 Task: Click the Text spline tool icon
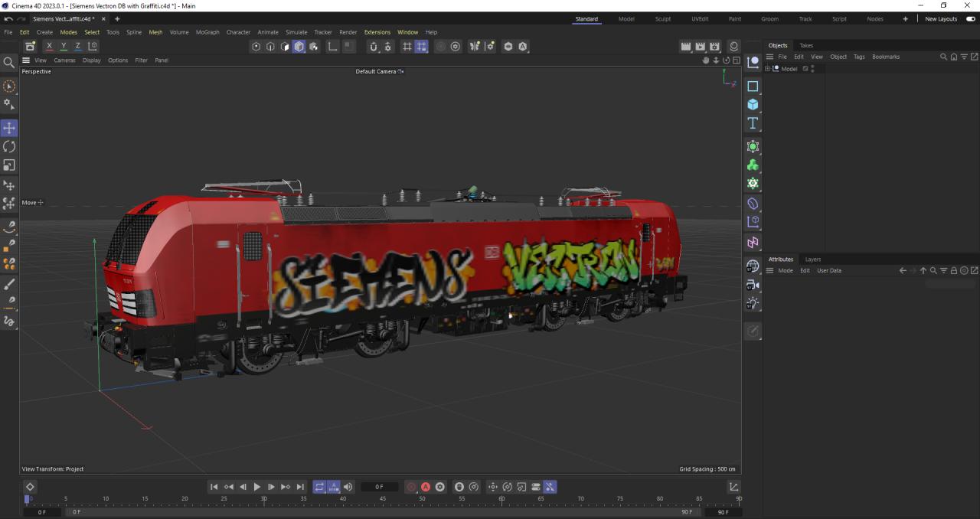753,123
